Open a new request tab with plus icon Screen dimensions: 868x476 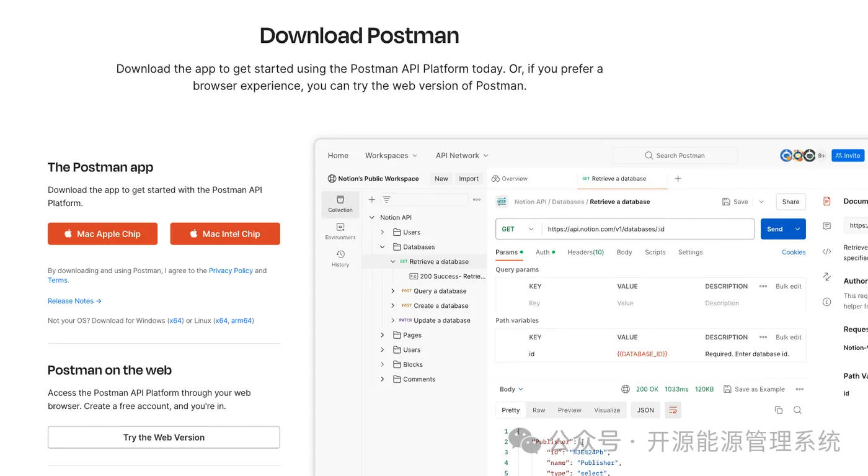tap(678, 179)
